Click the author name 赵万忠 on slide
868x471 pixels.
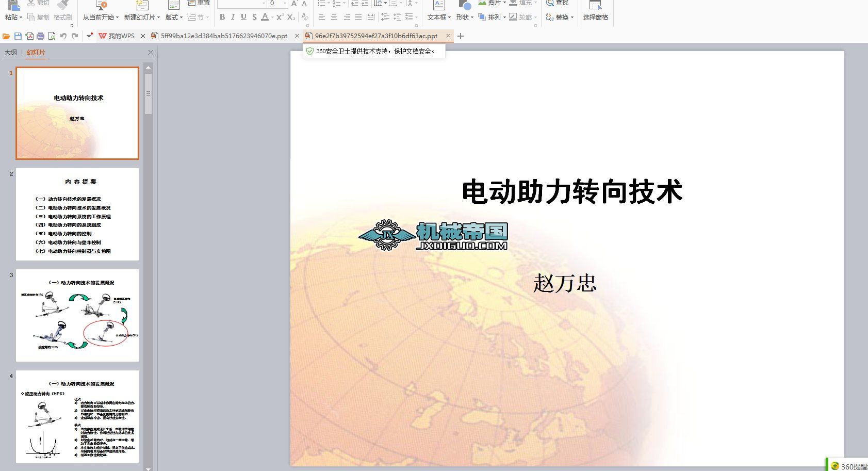click(565, 283)
